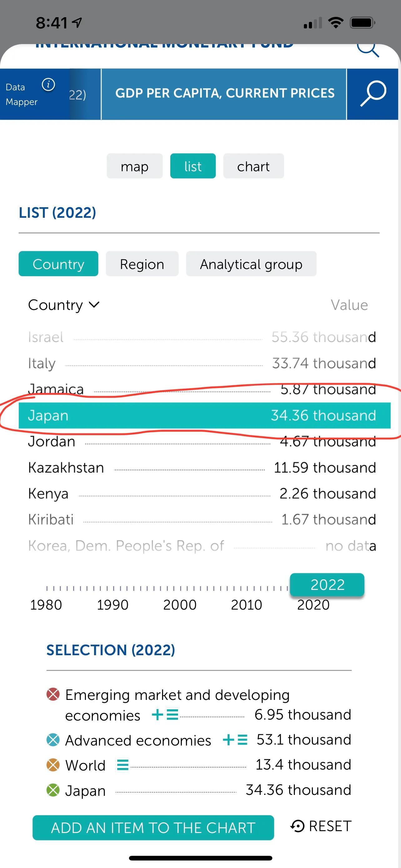Tap the Data Mapper info icon

click(x=48, y=85)
